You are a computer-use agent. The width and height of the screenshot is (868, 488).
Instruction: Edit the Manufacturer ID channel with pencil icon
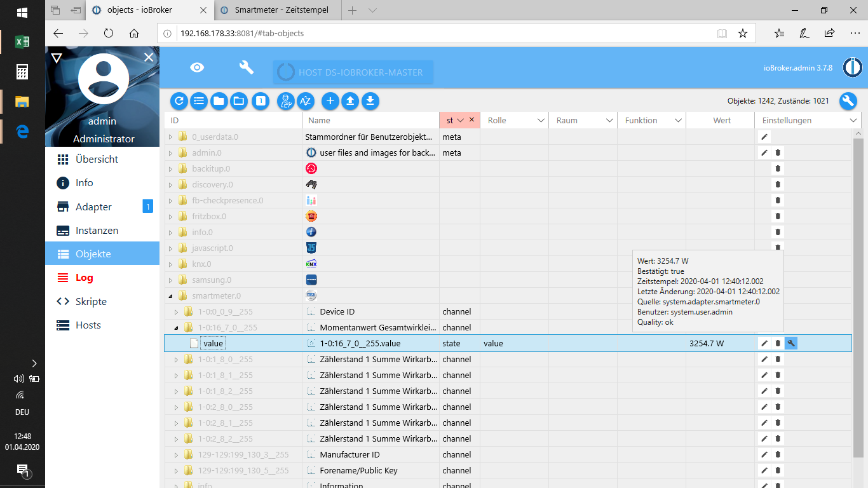coord(764,454)
